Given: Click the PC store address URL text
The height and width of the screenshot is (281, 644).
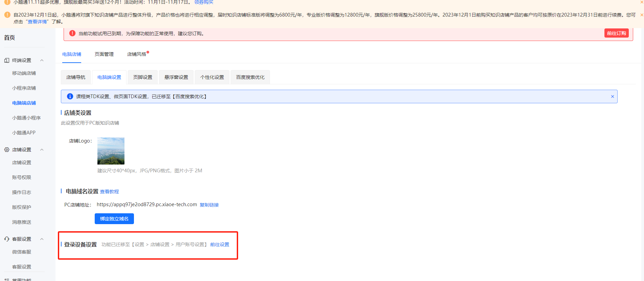Looking at the screenshot, I should (147, 204).
